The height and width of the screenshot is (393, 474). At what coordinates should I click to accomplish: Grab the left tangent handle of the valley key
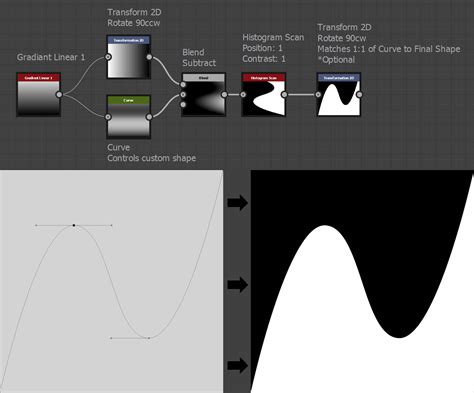click(111, 338)
